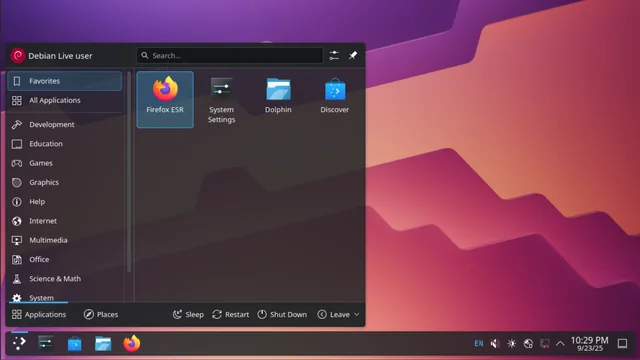This screenshot has height=360, width=640.
Task: Open Discover software center in Favorites grid
Action: (x=335, y=99)
